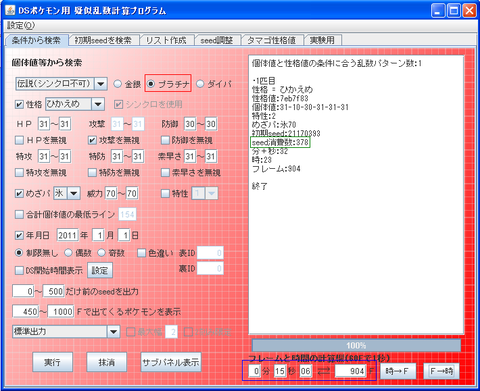The width and height of the screenshot is (480, 391).
Task: Toggle the 特防を無視 checkbox
Action: [92, 173]
